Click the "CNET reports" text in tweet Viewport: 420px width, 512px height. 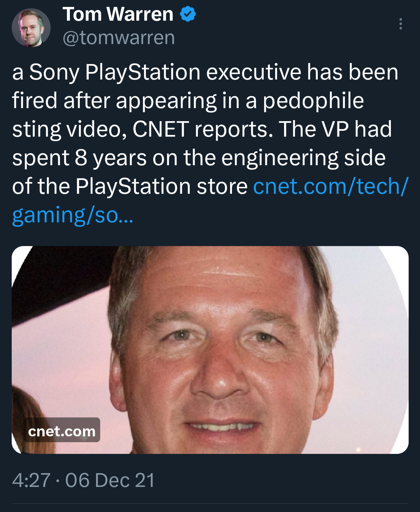pos(202,129)
